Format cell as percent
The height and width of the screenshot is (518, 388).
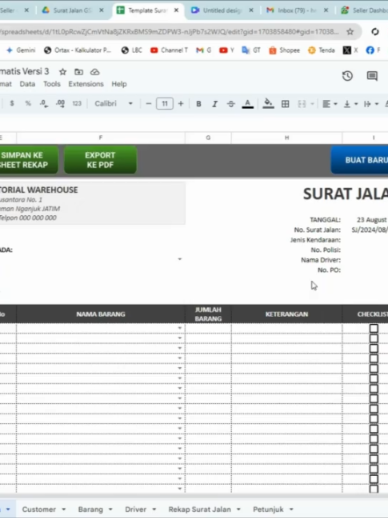click(28, 104)
